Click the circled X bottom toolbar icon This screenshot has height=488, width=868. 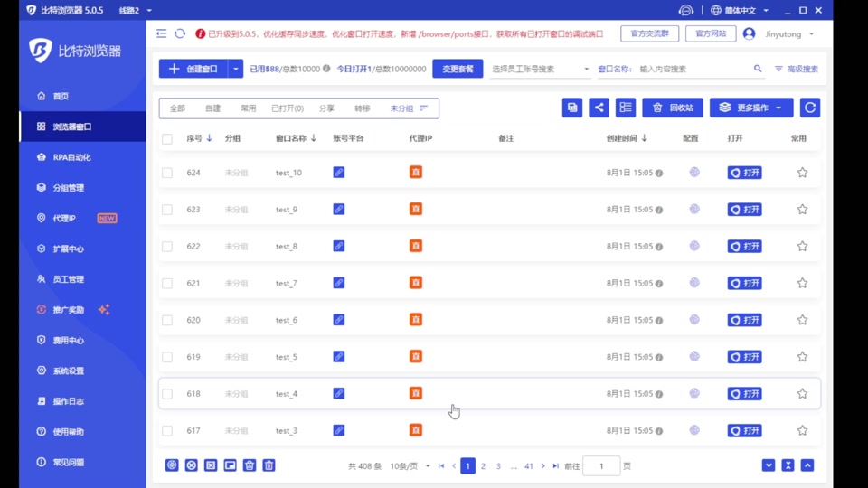pos(192,465)
